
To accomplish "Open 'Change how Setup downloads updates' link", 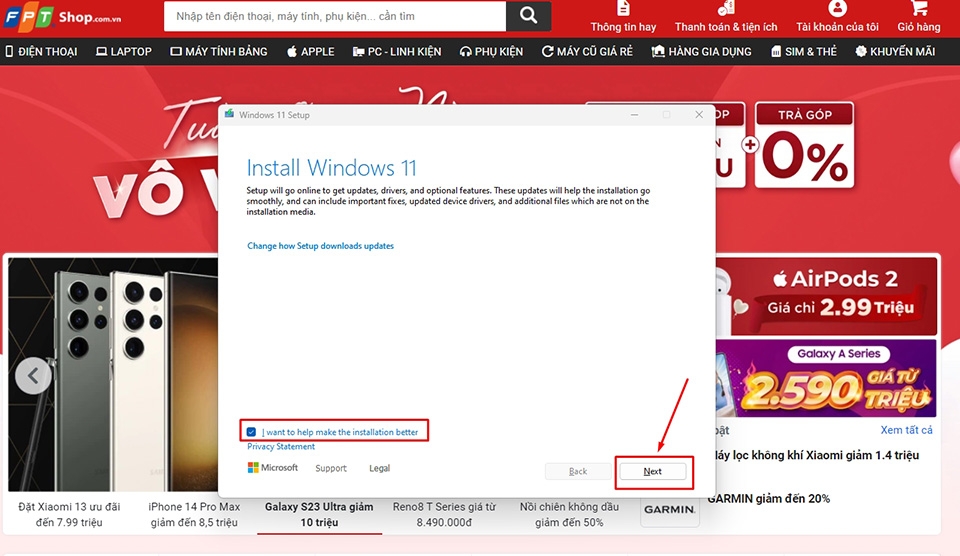I will (320, 246).
